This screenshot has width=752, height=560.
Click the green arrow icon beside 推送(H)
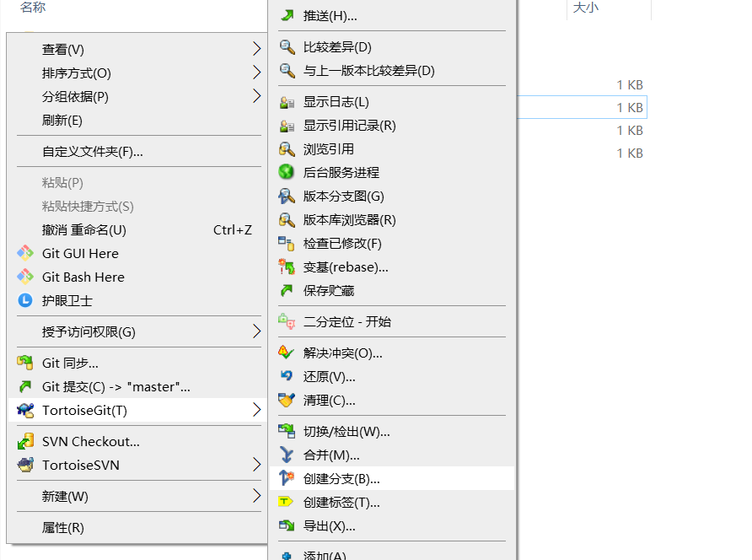pos(287,16)
